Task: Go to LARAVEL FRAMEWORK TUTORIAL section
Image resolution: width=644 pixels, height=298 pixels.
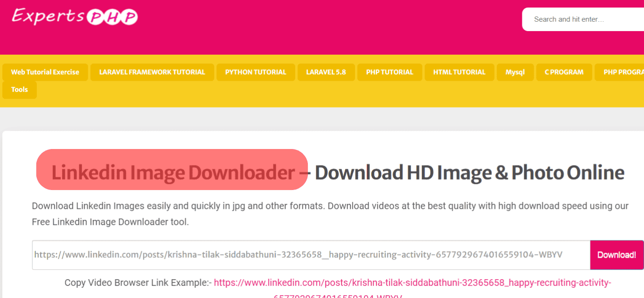Action: tap(152, 72)
